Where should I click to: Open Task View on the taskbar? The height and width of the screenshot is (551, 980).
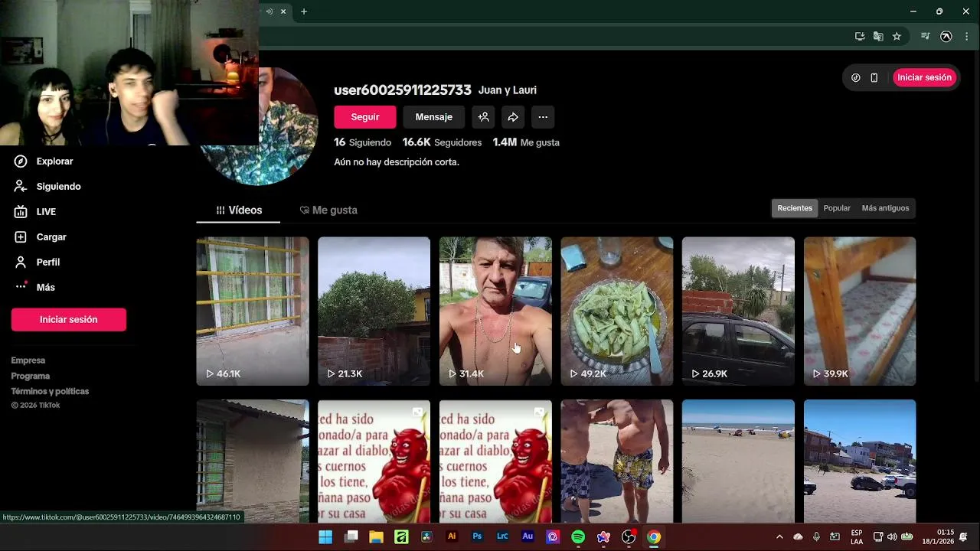click(x=351, y=537)
